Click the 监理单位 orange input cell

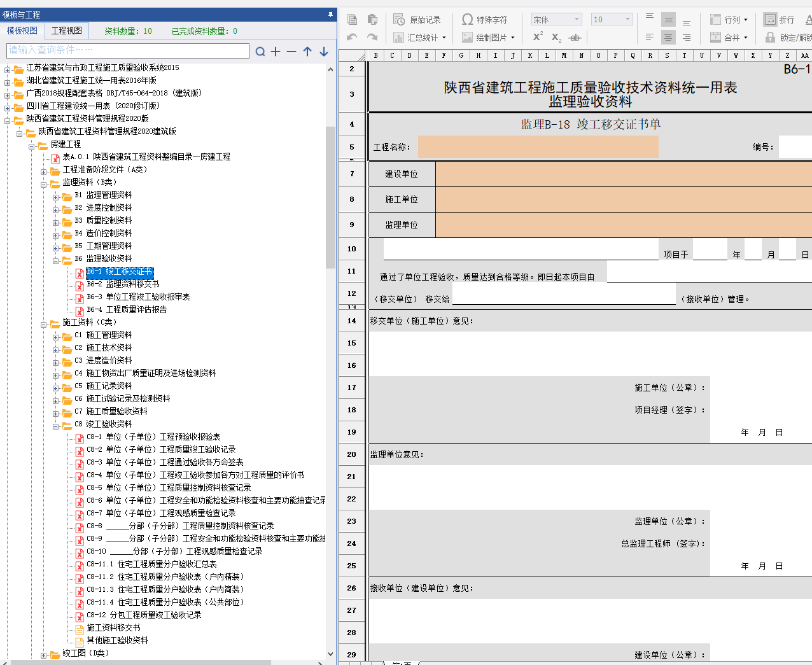pos(624,225)
